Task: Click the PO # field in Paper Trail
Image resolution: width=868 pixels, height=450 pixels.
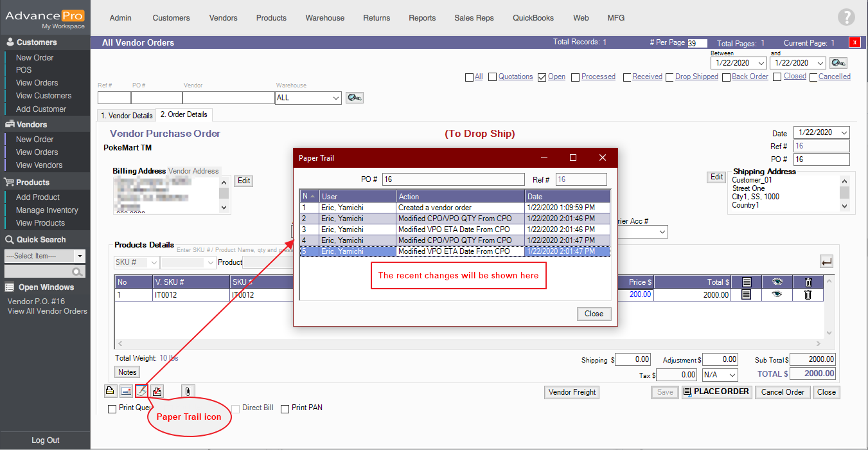Action: coord(453,179)
